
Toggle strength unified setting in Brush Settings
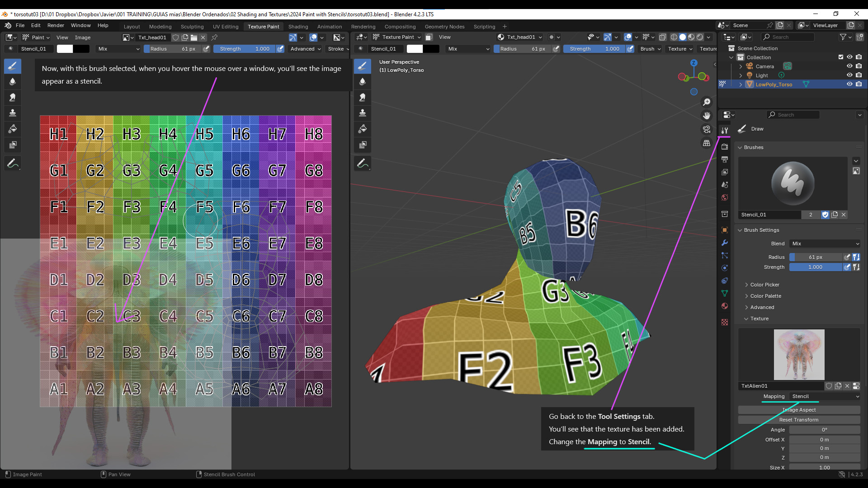856,267
